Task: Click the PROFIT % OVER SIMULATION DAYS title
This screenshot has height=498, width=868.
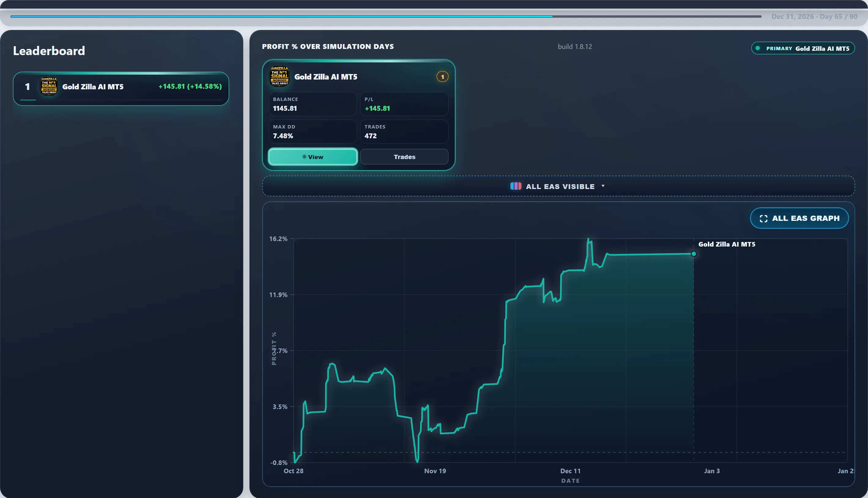Action: click(x=328, y=46)
